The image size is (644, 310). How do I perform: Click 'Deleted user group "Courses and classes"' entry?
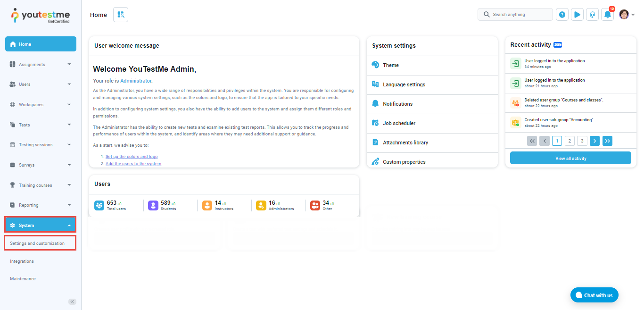pyautogui.click(x=564, y=100)
